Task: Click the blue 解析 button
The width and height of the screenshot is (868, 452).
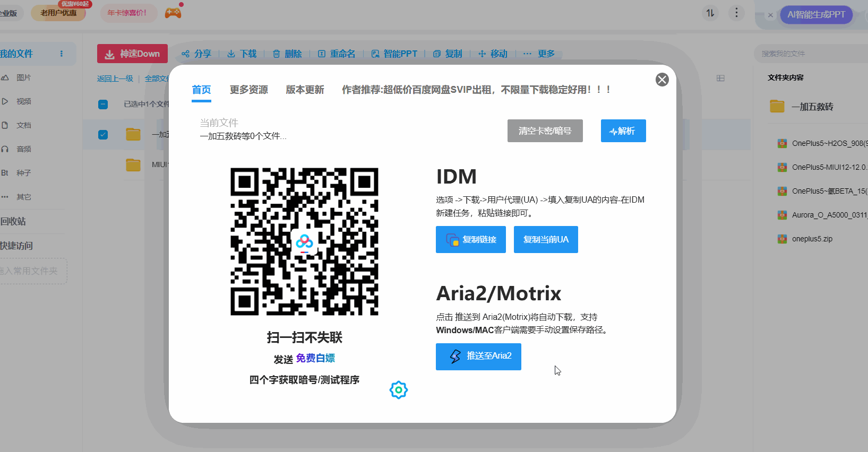Action: (x=623, y=131)
